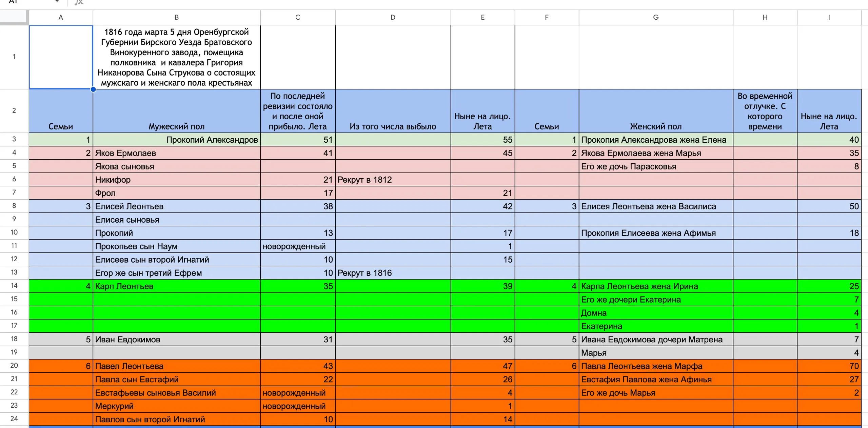This screenshot has height=428, width=868.
Task: Click the 'Семьи' header in column A
Action: 61,111
